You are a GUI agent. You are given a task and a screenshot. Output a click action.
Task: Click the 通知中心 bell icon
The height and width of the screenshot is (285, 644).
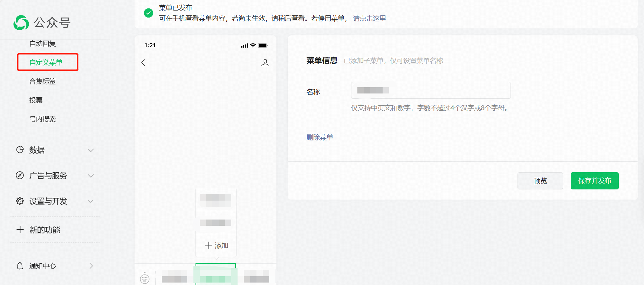coord(20,266)
